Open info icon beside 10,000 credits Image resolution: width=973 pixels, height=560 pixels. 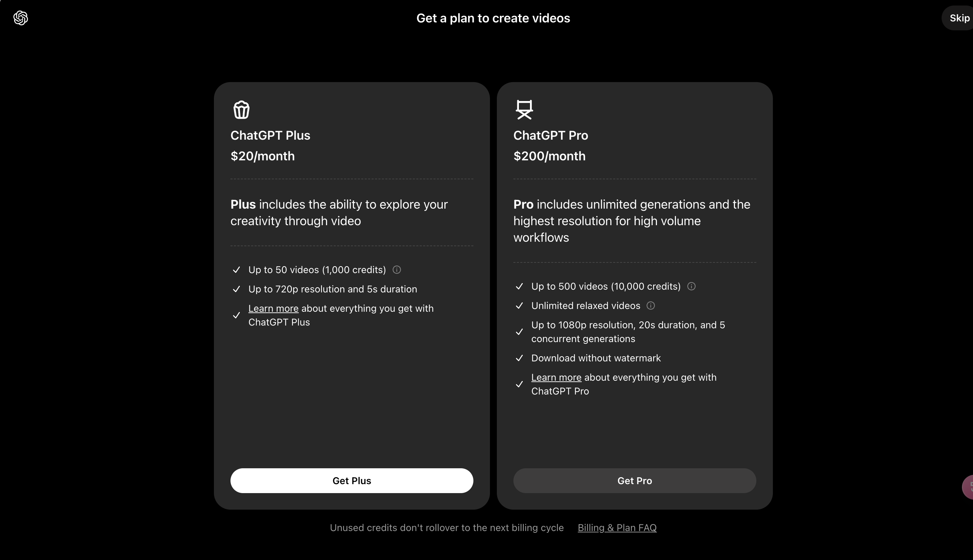click(x=691, y=287)
